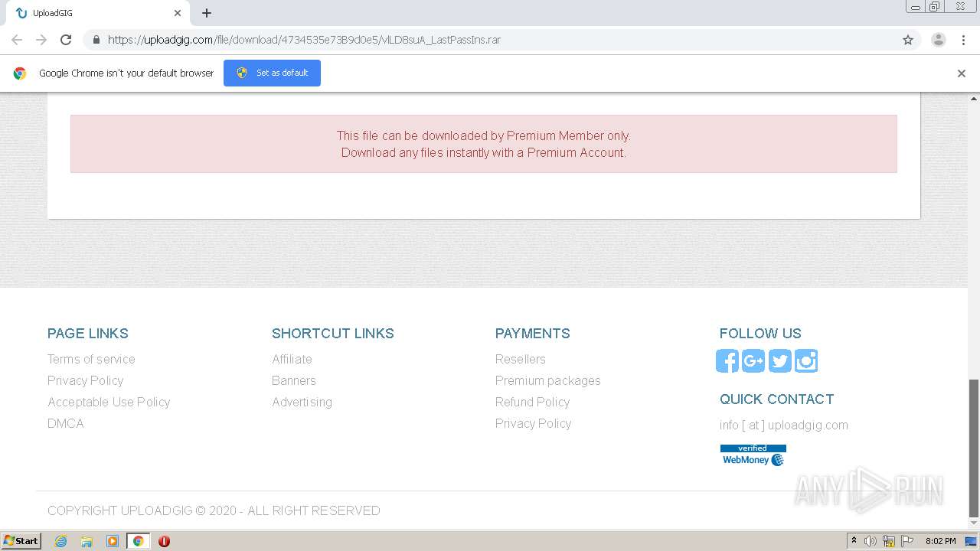Open the Chrome profile avatar icon
This screenshot has height=551, width=980.
938,40
